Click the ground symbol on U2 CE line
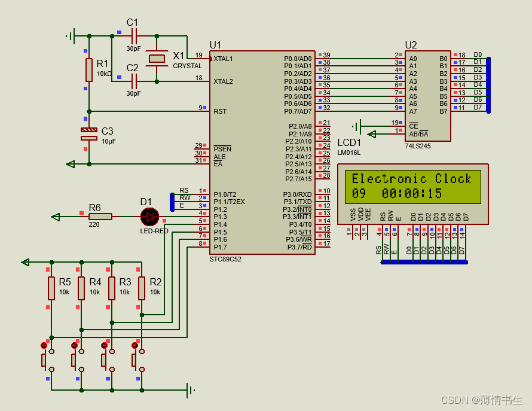532x411 pixels. (x=357, y=127)
